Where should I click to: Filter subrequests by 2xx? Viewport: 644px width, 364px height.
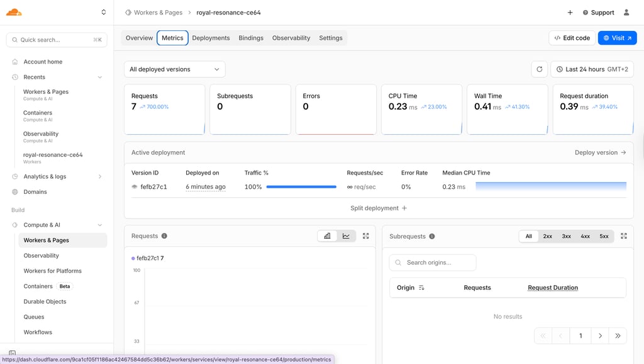click(548, 237)
